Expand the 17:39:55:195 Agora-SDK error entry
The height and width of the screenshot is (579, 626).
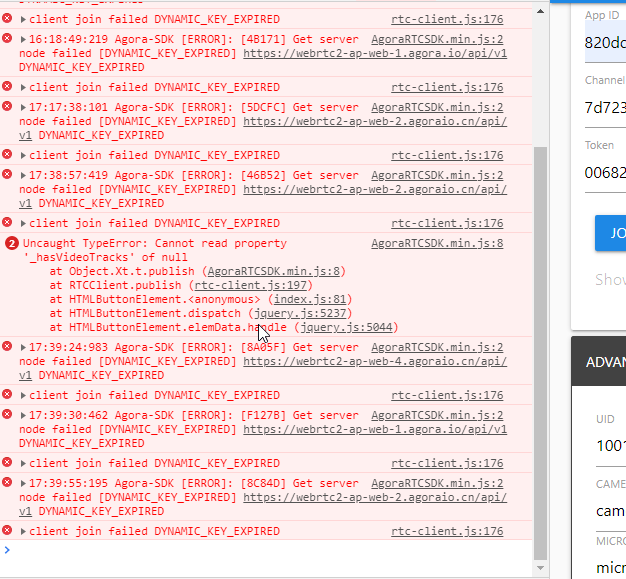point(23,483)
